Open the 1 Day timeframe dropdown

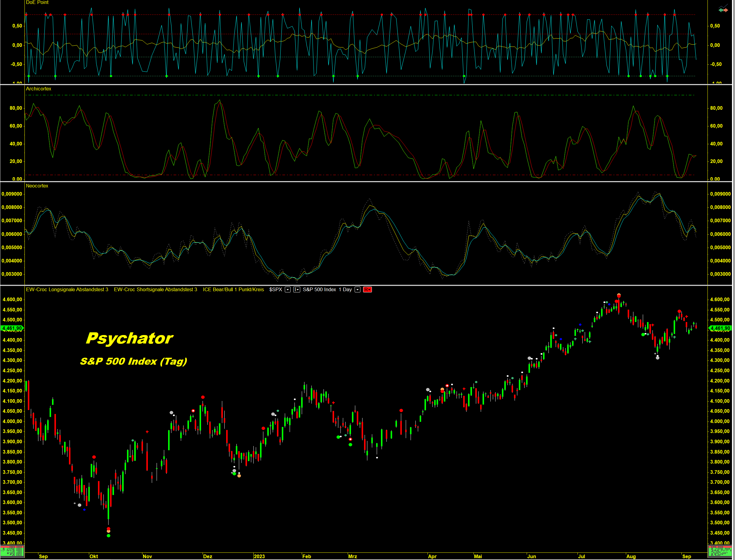[357, 290]
